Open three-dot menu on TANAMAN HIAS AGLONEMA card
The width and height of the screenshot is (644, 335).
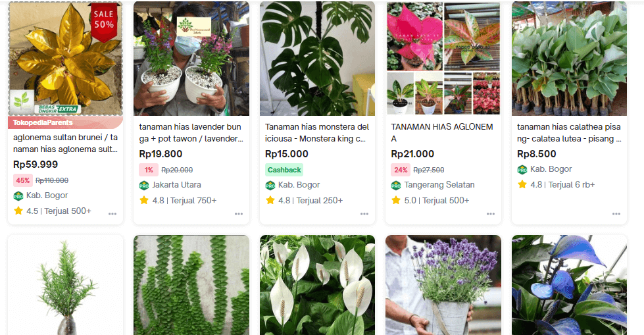(x=490, y=214)
